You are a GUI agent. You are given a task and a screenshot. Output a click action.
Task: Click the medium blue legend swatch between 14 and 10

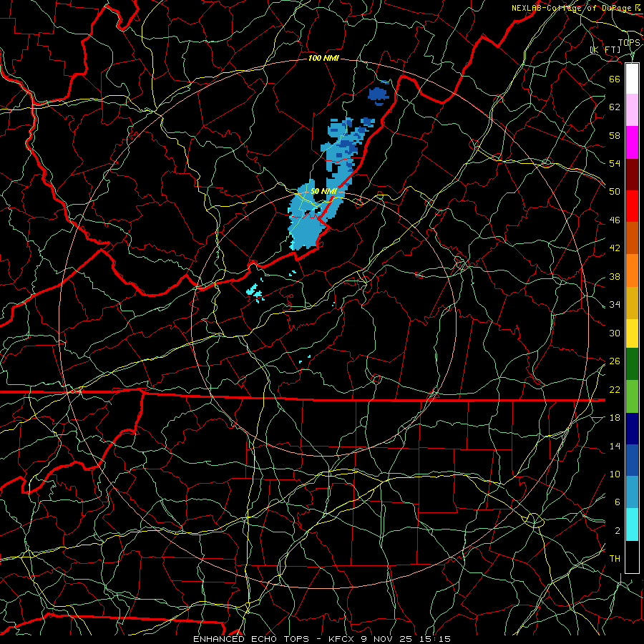pos(632,460)
